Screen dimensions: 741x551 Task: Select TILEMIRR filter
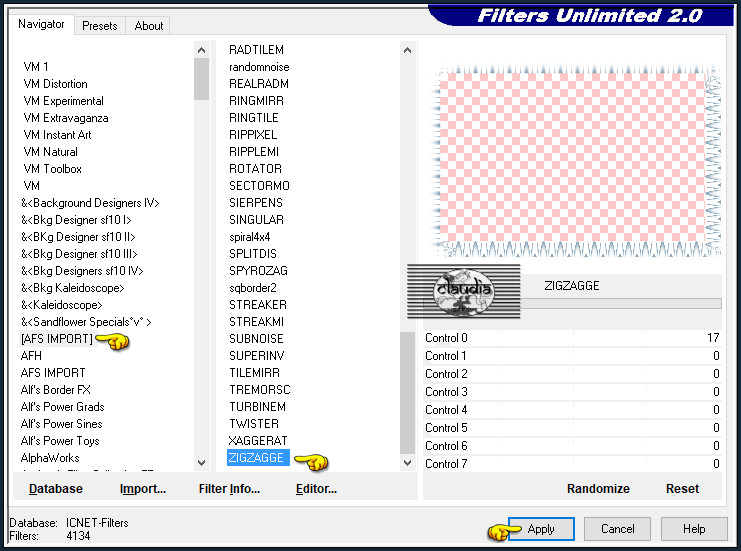pos(254,373)
